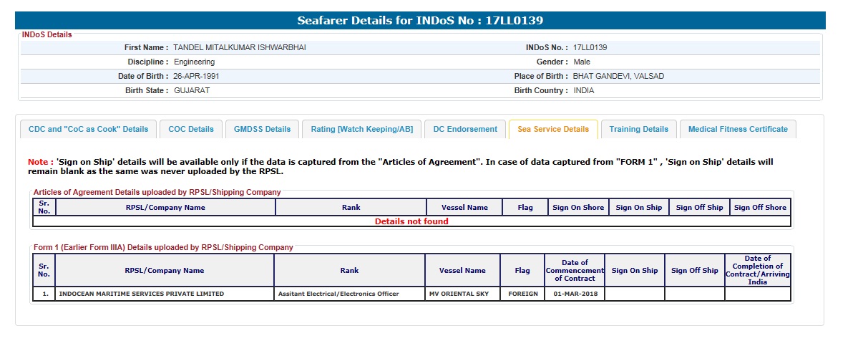The height and width of the screenshot is (346, 868).
Task: Open the CDC and "CoC as Cook" Details tab
Action: pos(88,130)
